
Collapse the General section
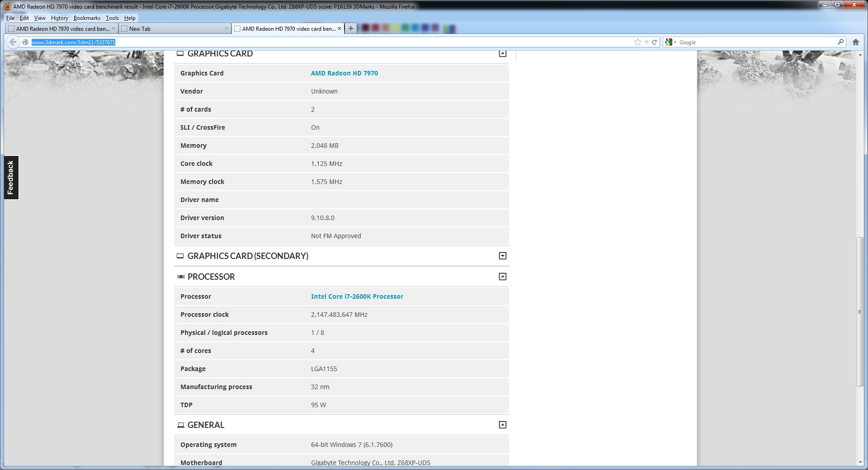tap(502, 425)
